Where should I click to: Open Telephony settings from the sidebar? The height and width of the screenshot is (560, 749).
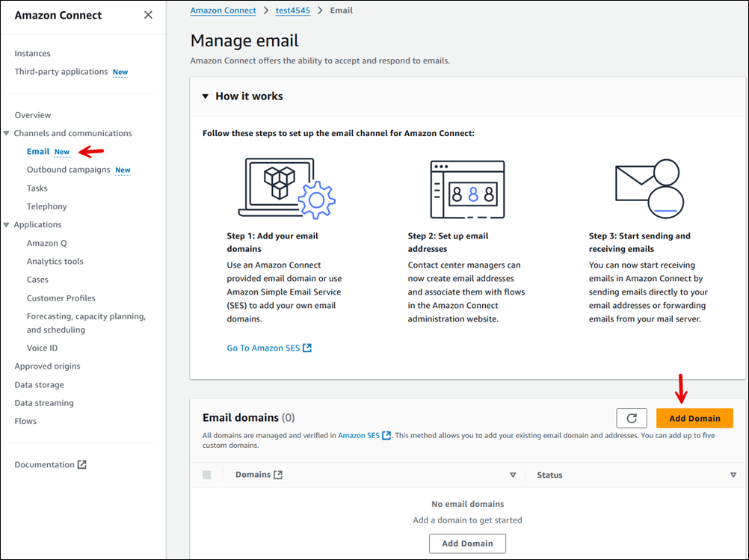click(46, 206)
